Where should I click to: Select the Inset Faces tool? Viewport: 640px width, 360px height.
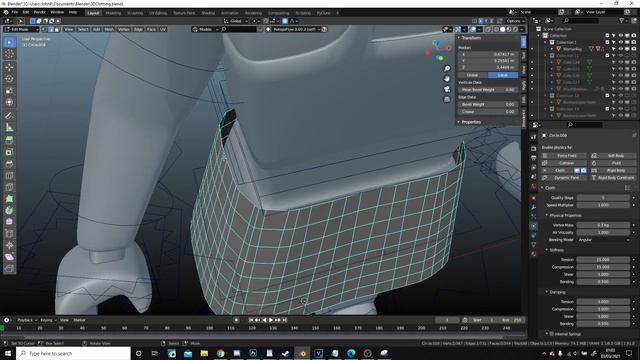click(9, 152)
